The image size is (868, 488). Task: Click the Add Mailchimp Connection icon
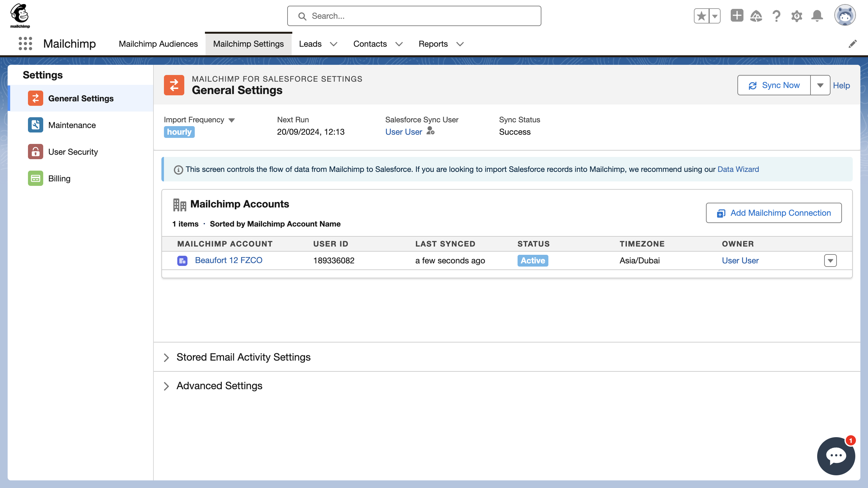721,213
